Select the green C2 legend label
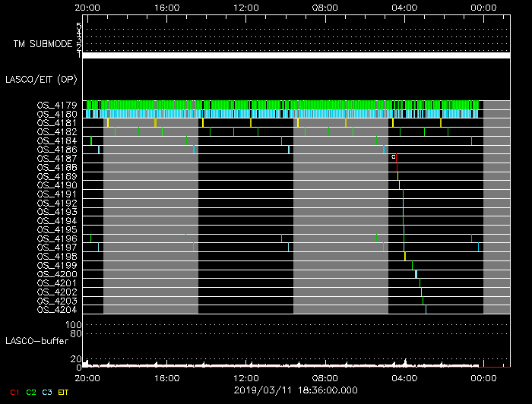Viewport: 532px width, 404px height. tap(30, 392)
